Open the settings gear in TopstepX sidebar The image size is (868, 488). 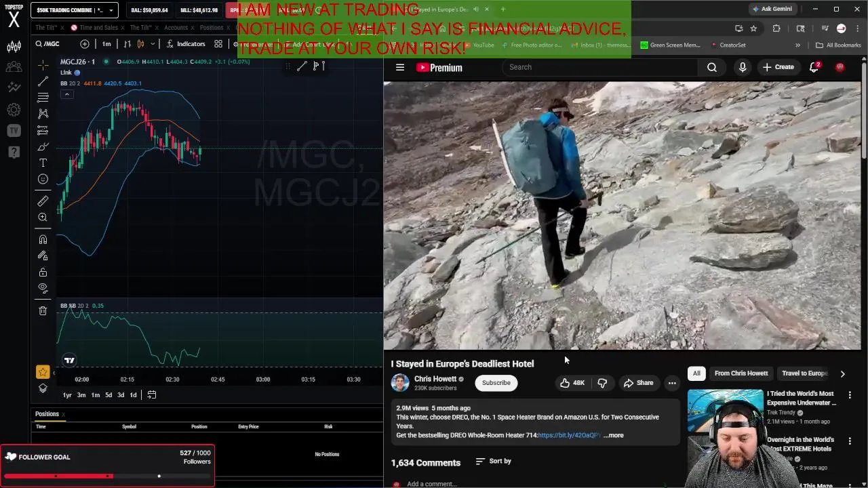(14, 110)
